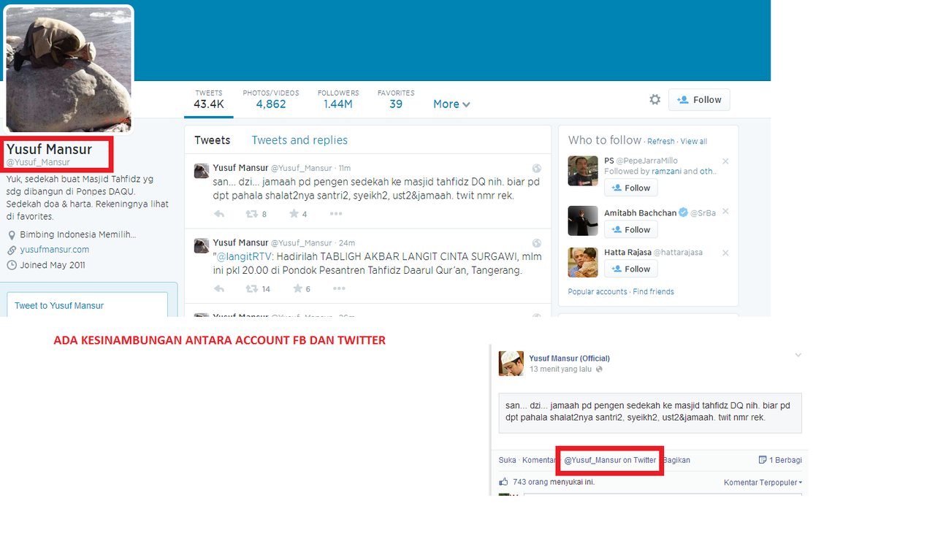935x560 pixels.
Task: Open more options on the 11m tweet
Action: pos(336,214)
